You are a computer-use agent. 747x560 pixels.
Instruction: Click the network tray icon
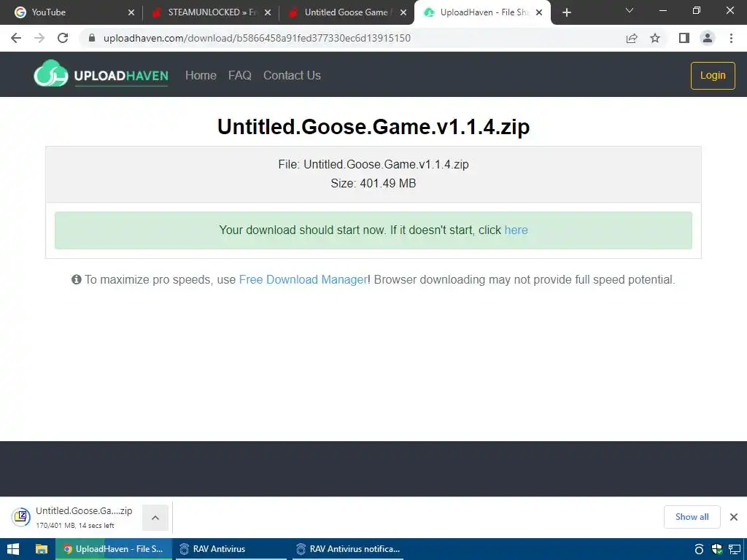pos(735,549)
